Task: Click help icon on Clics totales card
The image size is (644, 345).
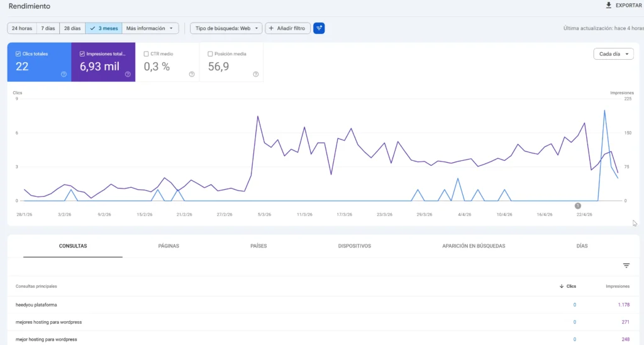Action: point(64,74)
